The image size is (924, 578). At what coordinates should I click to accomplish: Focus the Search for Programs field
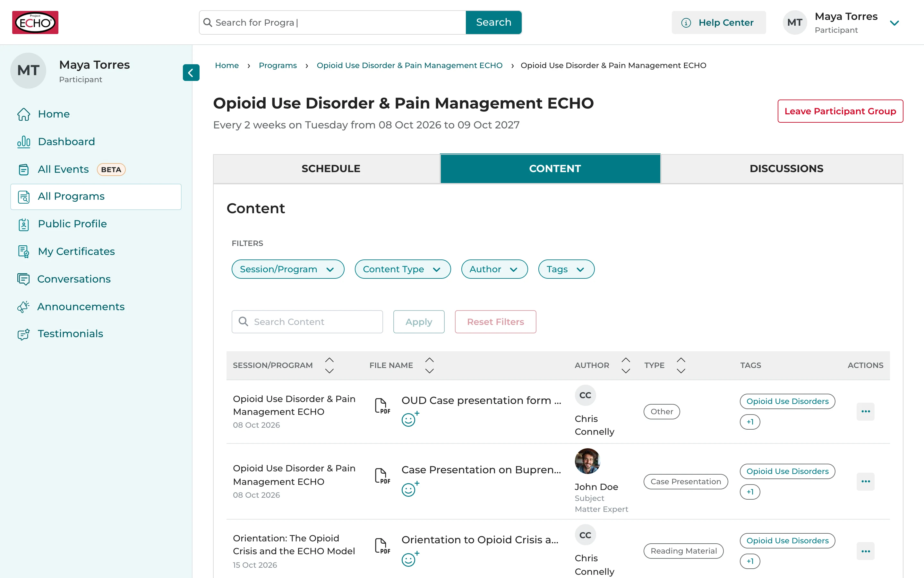click(333, 22)
